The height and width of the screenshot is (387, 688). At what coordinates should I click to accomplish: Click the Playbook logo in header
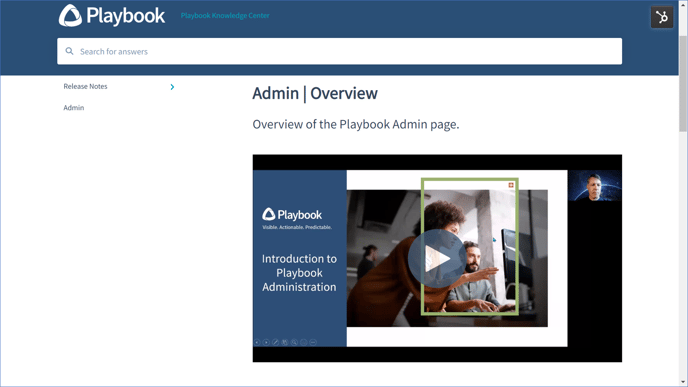(x=112, y=16)
